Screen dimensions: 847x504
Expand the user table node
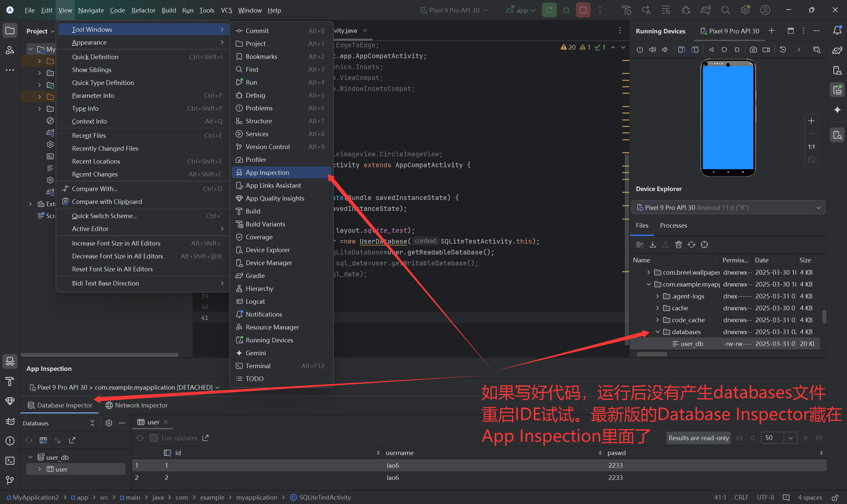39,469
